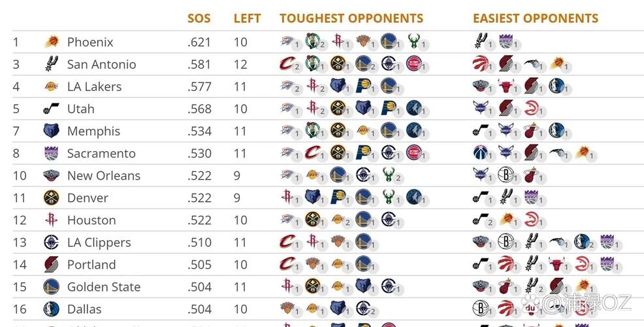Select the Lakers logo beside LA Lakers
Image resolution: width=644 pixels, height=327 pixels.
[x=51, y=86]
